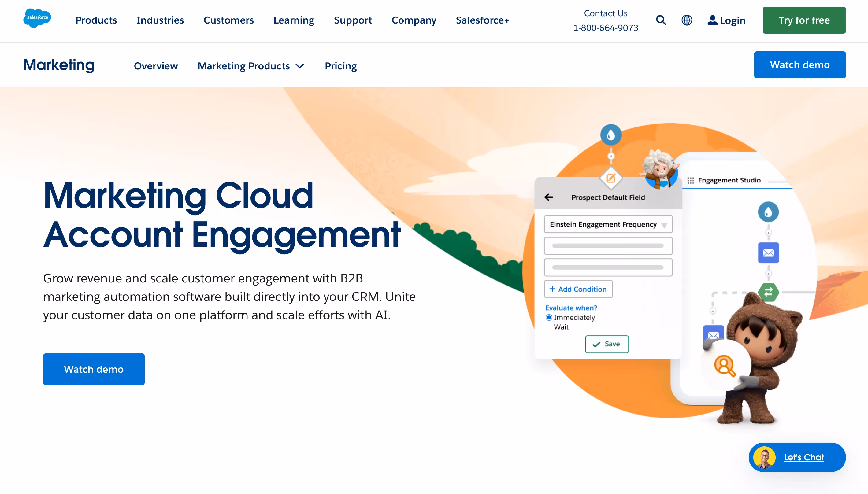Click Watch demo below the hero text
Screen dimensions: 868x494
(x=94, y=369)
